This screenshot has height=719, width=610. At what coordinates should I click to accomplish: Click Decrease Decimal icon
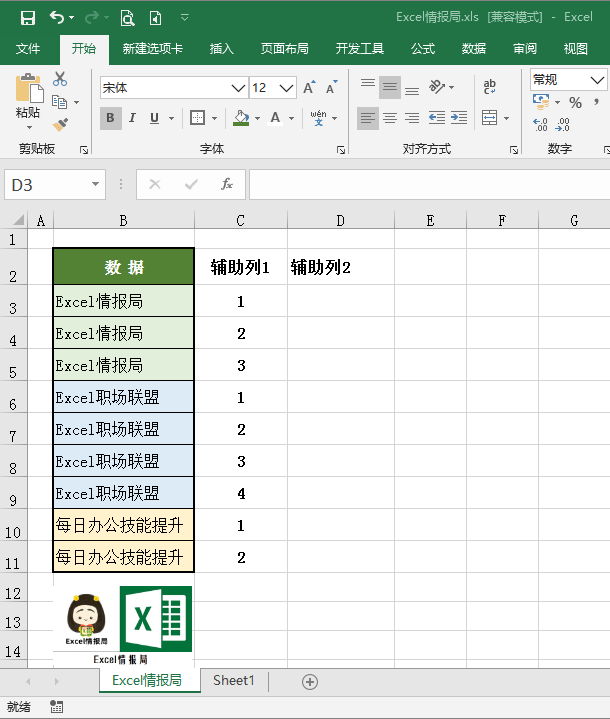pos(562,124)
